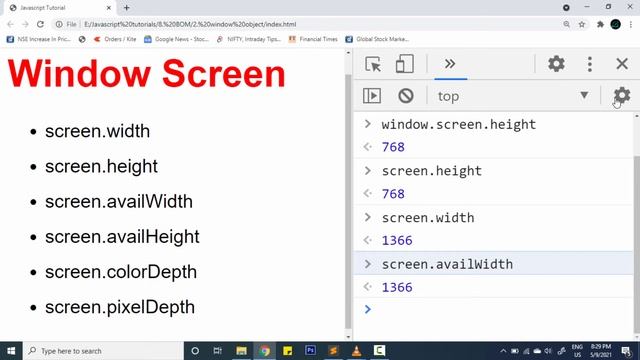640x360 pixels.
Task: Clear the console icon
Action: coord(406,96)
